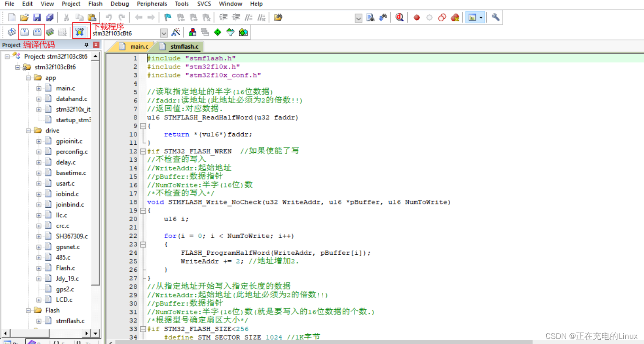Collapse code fold at line 19
644x344 pixels.
(143, 210)
